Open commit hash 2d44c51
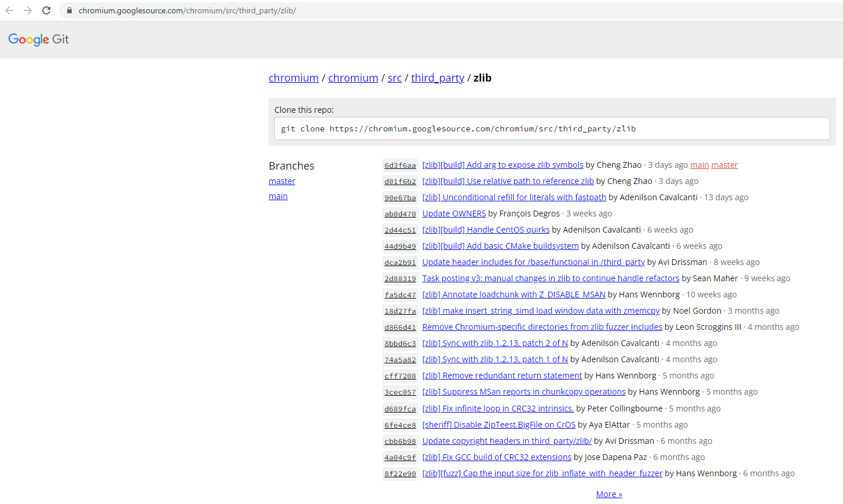This screenshot has height=504, width=843. pos(400,230)
